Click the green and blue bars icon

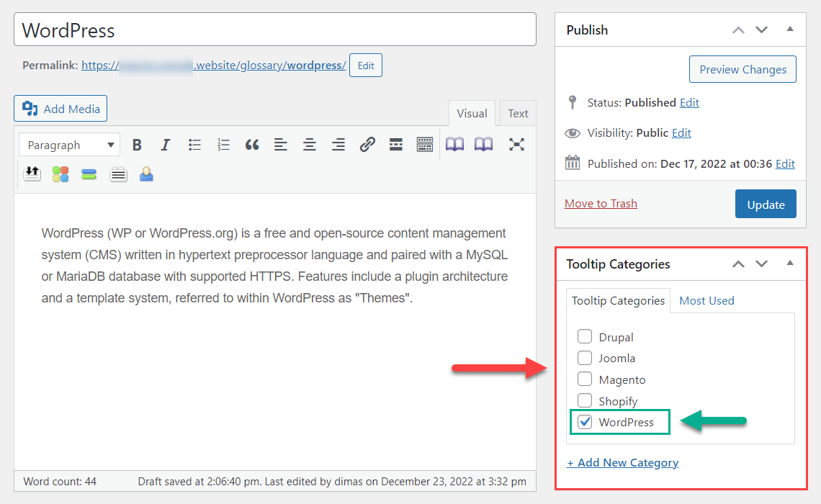[x=89, y=174]
